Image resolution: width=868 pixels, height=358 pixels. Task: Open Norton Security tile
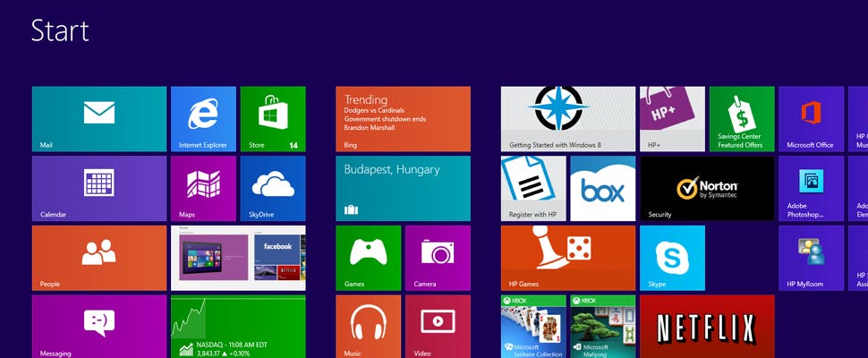click(707, 189)
